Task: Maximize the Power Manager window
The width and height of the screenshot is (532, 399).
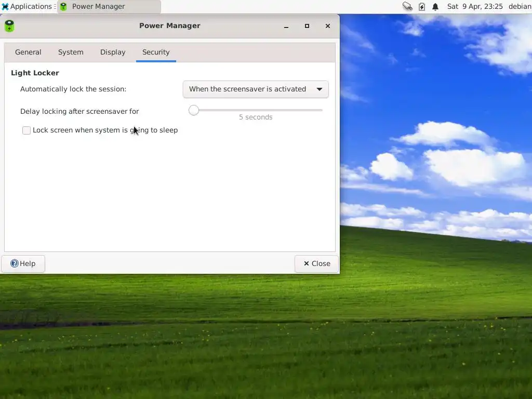Action: coord(307,26)
